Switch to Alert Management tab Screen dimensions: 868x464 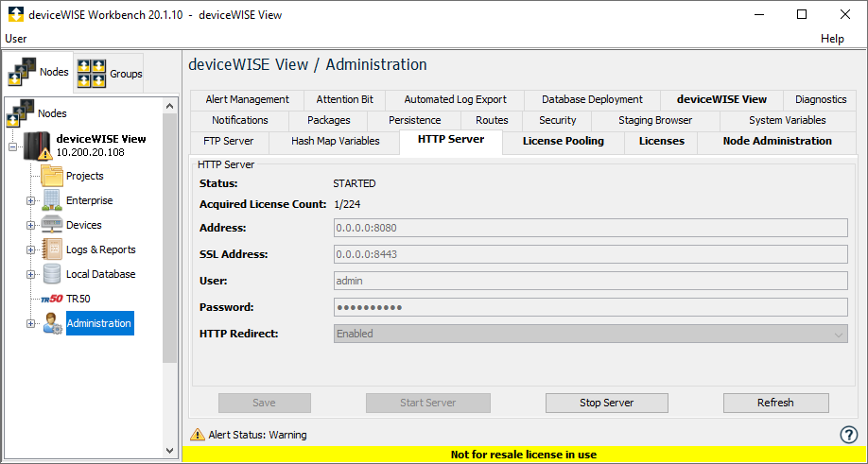click(x=247, y=99)
